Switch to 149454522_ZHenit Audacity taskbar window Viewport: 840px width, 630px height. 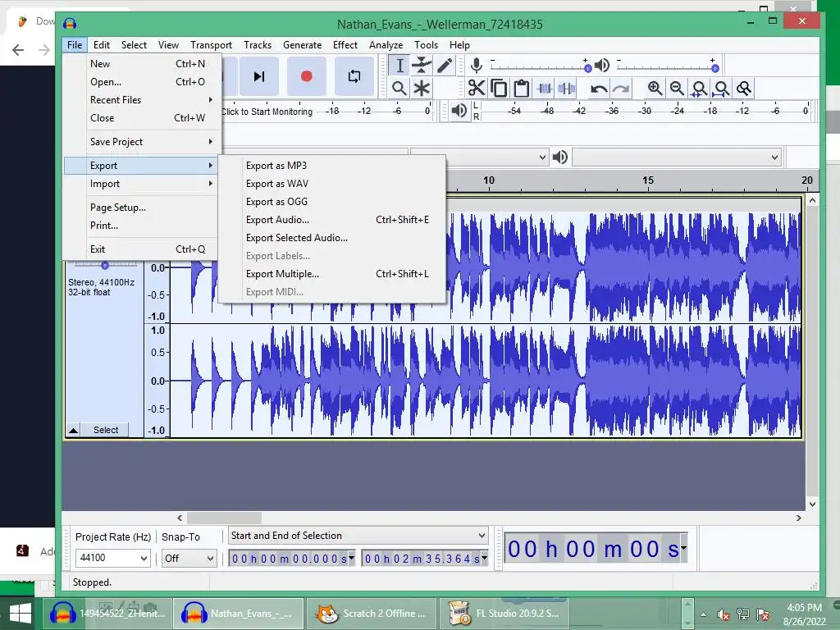(x=107, y=614)
